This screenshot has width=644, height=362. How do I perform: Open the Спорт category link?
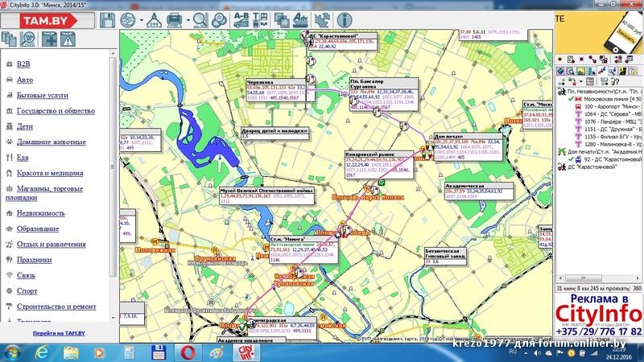click(27, 291)
